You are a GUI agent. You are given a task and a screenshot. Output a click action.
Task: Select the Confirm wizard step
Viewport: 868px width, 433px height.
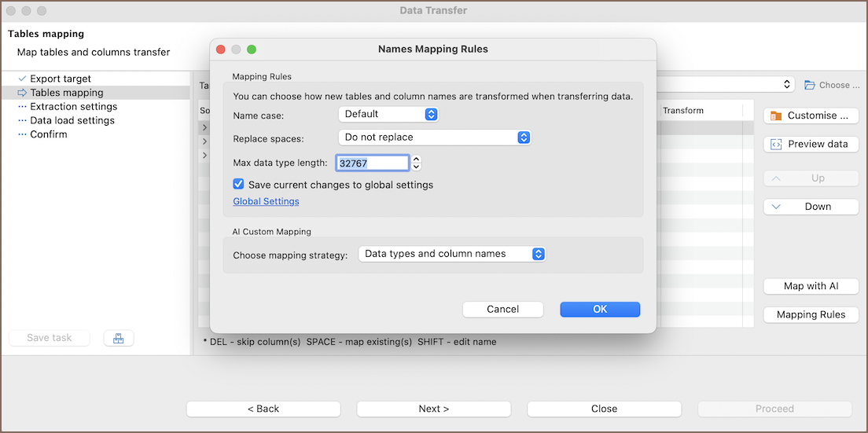click(49, 134)
